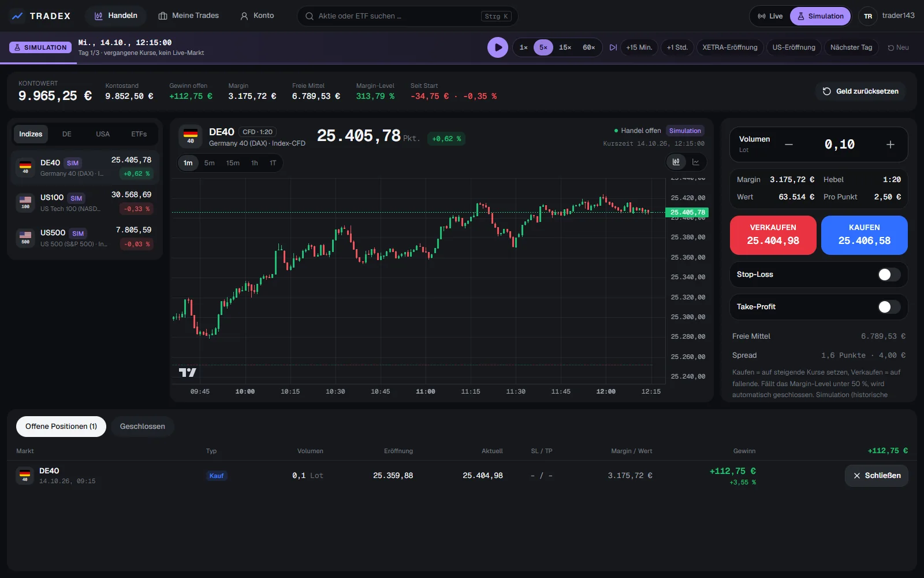Click the TradingView logo on chart
924x578 pixels.
(187, 373)
